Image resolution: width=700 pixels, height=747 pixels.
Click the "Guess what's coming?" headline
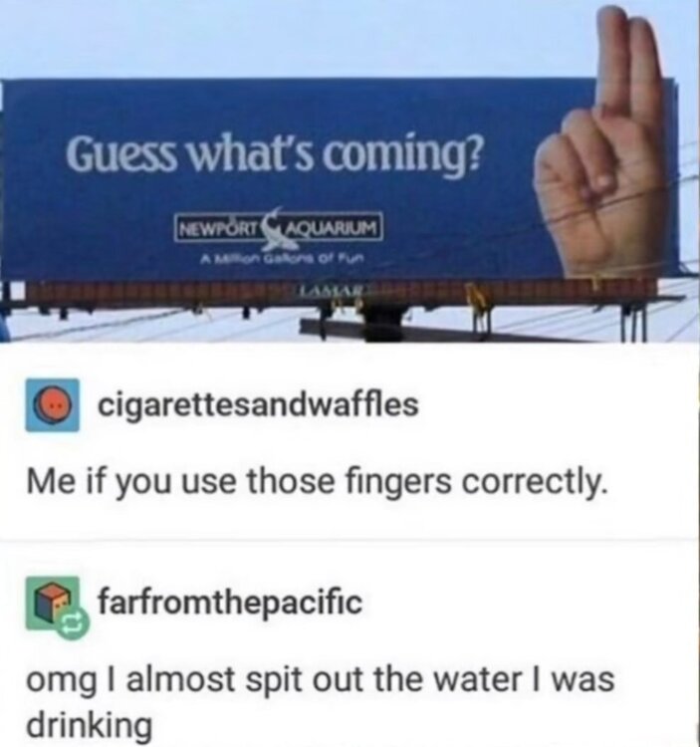tap(274, 153)
